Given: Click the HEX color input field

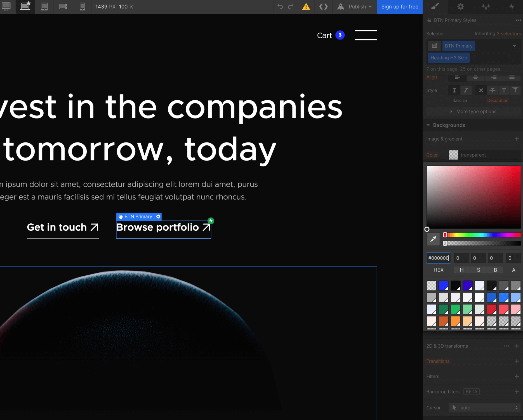Looking at the screenshot, I should 438,258.
